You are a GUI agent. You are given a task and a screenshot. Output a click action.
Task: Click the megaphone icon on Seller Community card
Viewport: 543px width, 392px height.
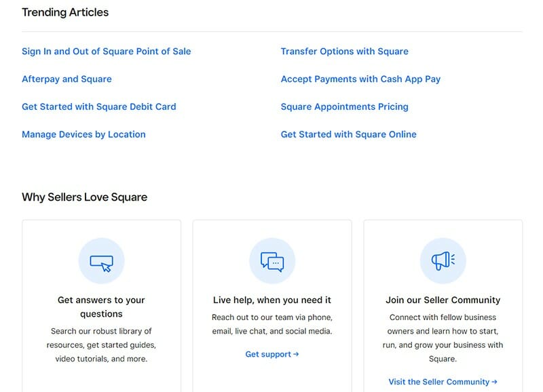point(443,261)
